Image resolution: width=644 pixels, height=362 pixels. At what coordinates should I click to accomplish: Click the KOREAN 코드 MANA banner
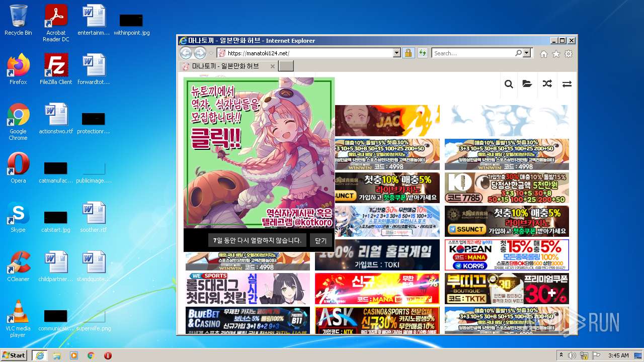pos(507,255)
